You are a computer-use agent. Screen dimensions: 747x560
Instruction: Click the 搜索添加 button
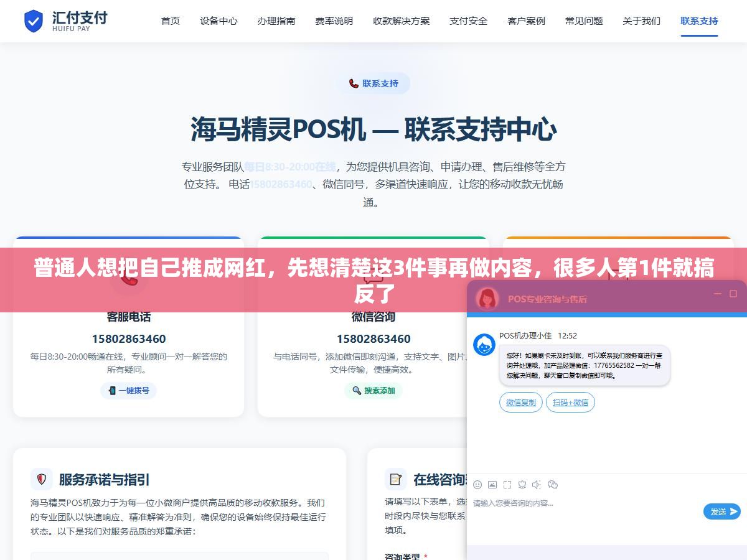tap(374, 391)
